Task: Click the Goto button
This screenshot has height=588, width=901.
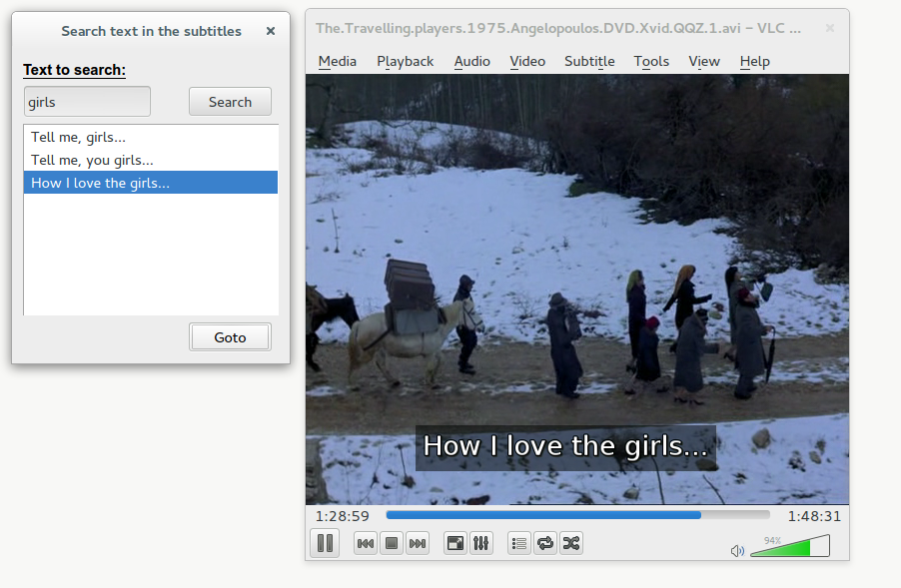Action: pos(230,337)
